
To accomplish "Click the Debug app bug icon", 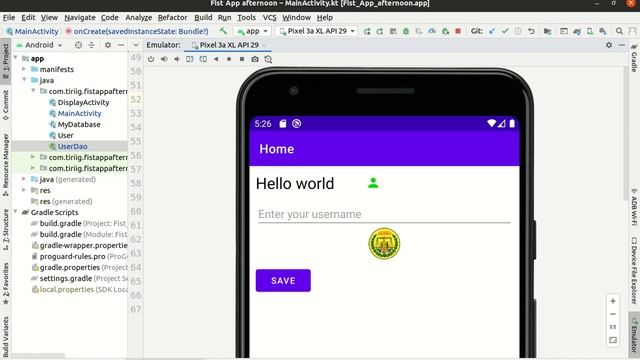I will [406, 31].
